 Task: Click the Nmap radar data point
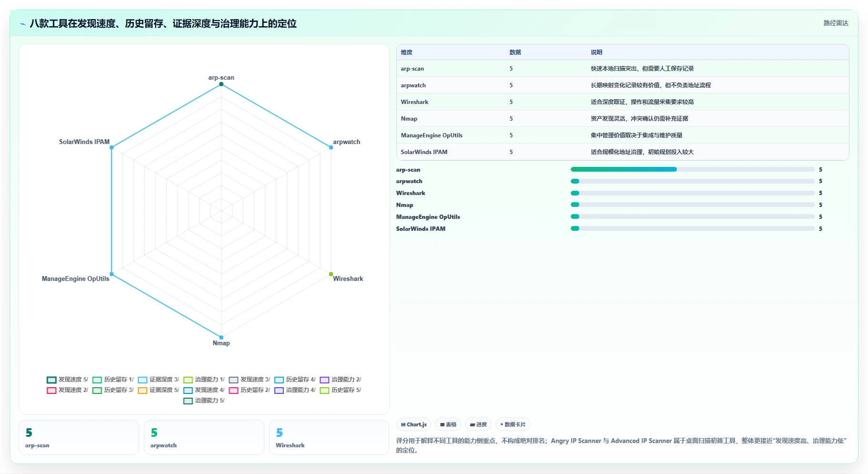pos(221,337)
